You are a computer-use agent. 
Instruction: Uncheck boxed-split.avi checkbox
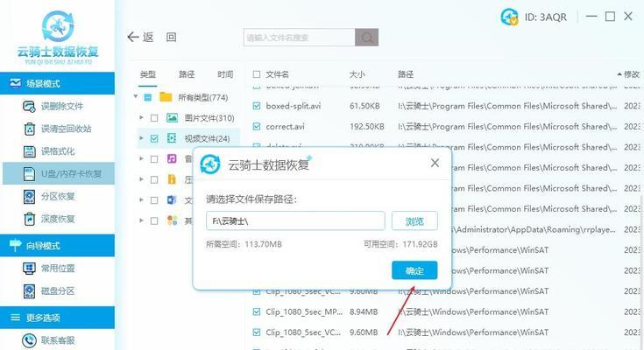tap(257, 106)
